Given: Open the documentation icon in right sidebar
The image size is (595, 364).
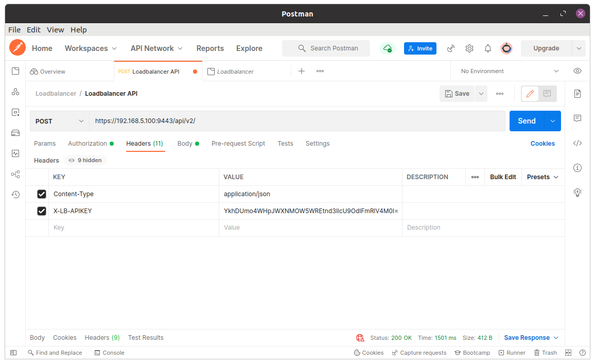Looking at the screenshot, I should (x=577, y=94).
